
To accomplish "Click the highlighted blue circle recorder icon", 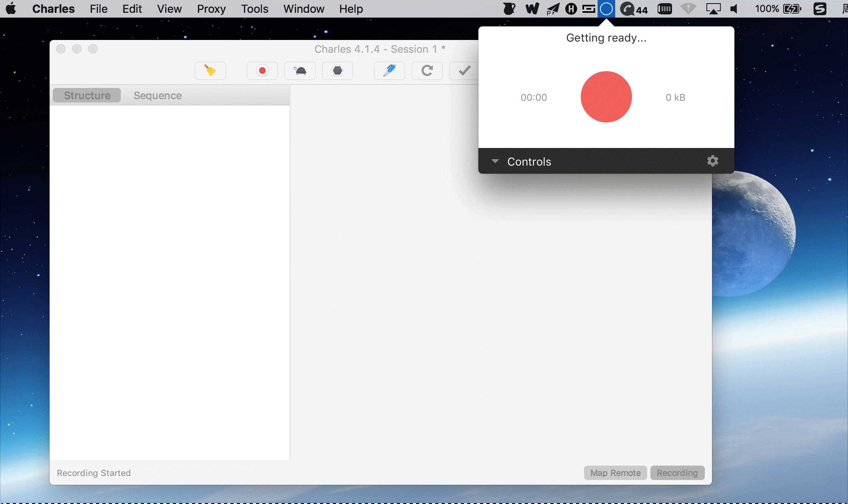I will (606, 8).
